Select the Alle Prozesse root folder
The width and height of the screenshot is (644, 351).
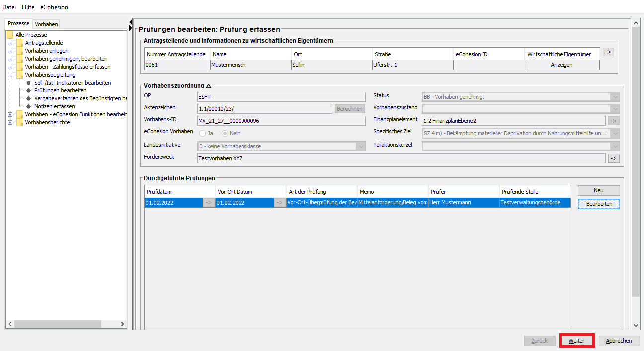pos(31,35)
